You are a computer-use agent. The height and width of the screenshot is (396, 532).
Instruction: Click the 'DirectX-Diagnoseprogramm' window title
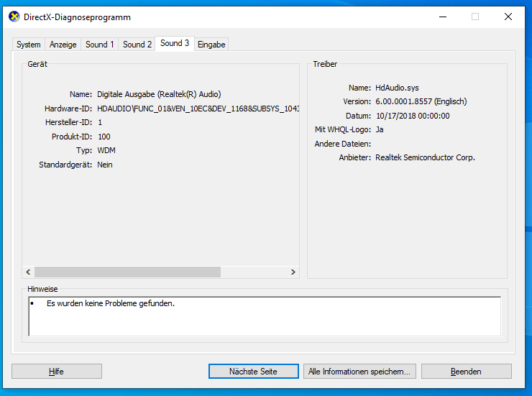77,17
